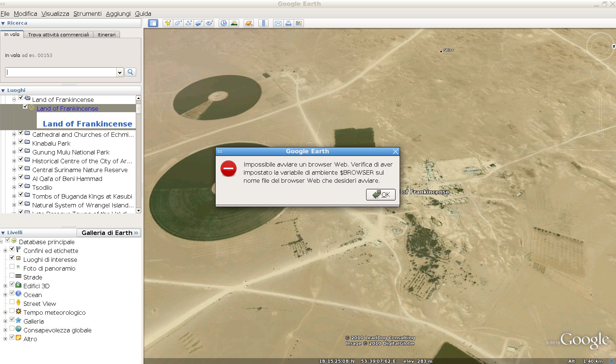Add an image overlay icon
The height and width of the screenshot is (364, 616).
[x=199, y=23]
